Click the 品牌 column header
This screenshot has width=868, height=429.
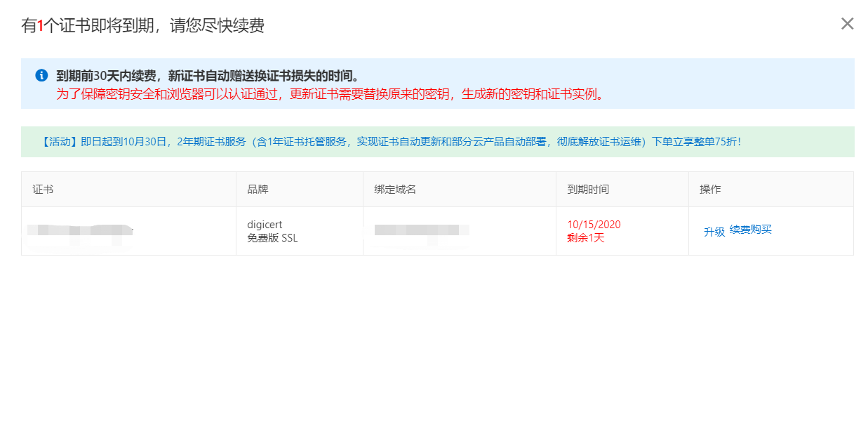tap(257, 189)
